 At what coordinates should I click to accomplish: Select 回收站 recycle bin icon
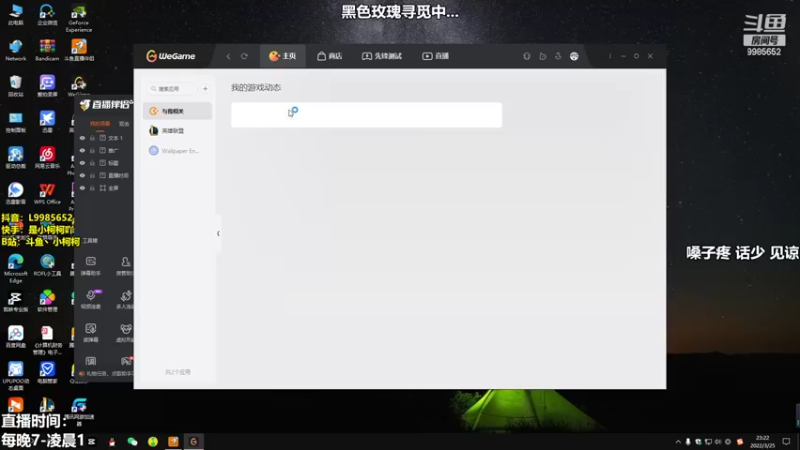tap(15, 86)
